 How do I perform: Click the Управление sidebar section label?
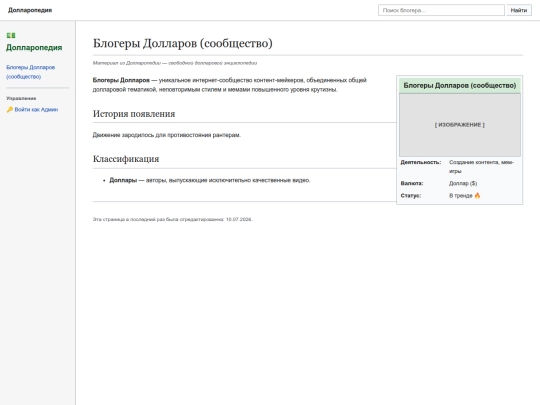(x=21, y=98)
